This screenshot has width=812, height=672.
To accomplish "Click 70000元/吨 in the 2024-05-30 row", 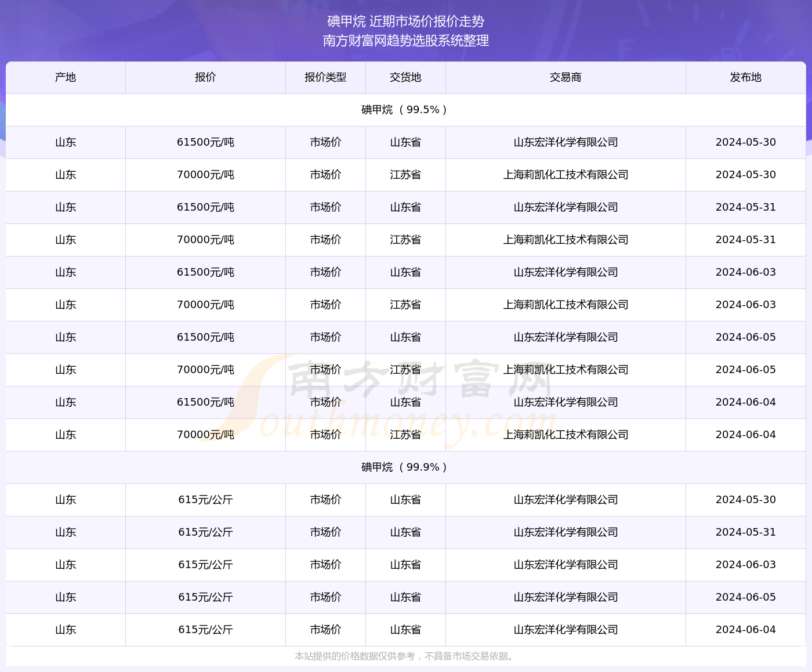I will [x=205, y=175].
